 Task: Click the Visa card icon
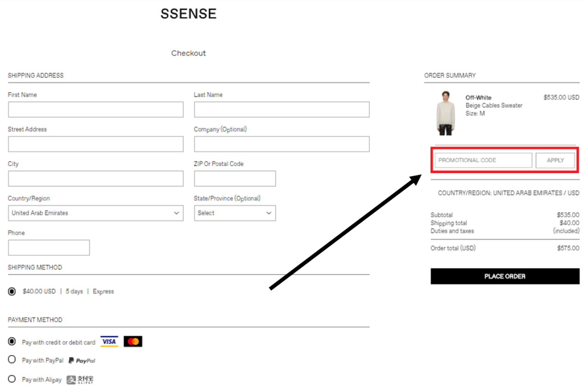pyautogui.click(x=109, y=341)
